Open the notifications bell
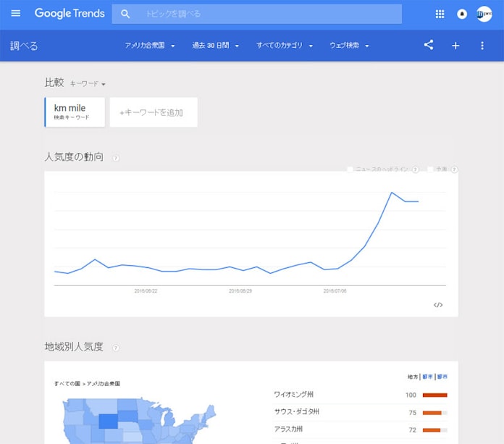Viewport: 504px width, 444px height. pos(462,14)
